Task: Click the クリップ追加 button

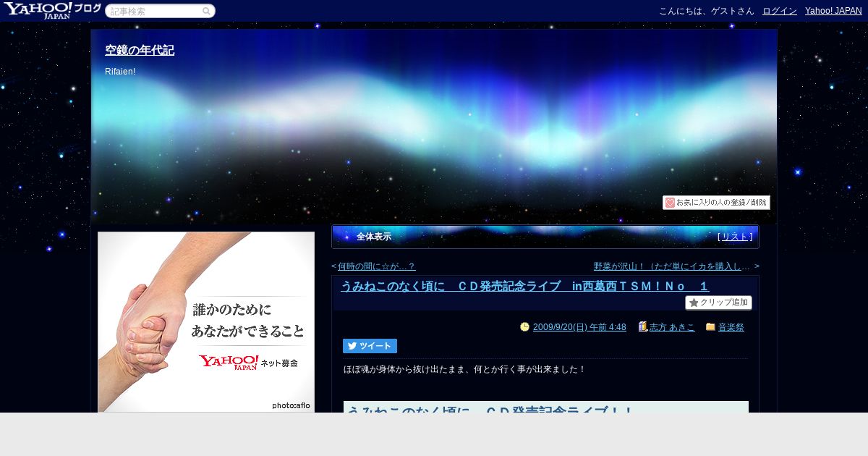Action: click(718, 303)
